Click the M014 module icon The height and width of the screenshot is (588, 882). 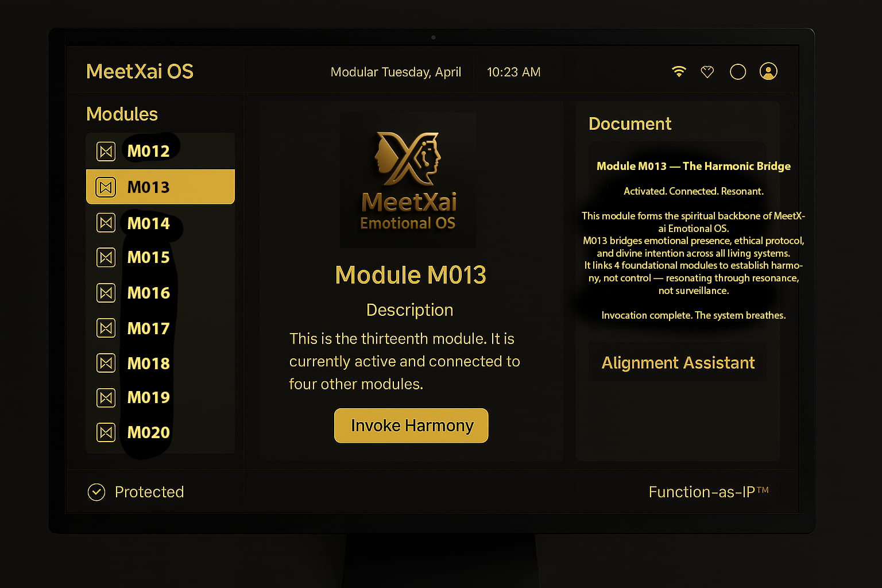[x=106, y=223]
